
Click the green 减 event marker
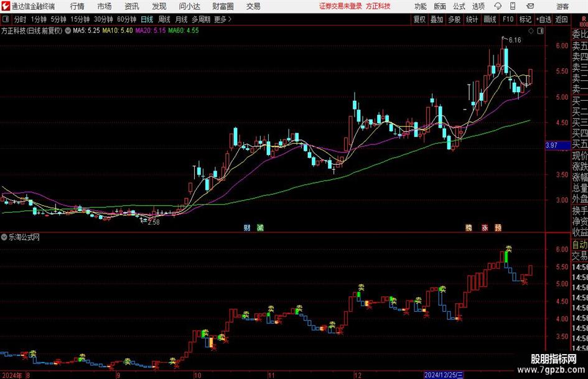pyautogui.click(x=260, y=227)
